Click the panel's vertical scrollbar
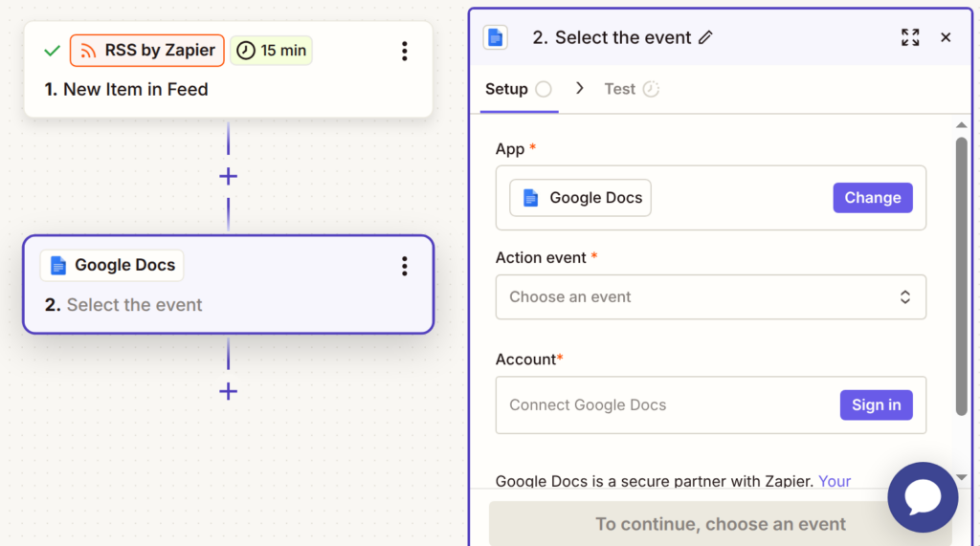980x546 pixels. pos(961,276)
